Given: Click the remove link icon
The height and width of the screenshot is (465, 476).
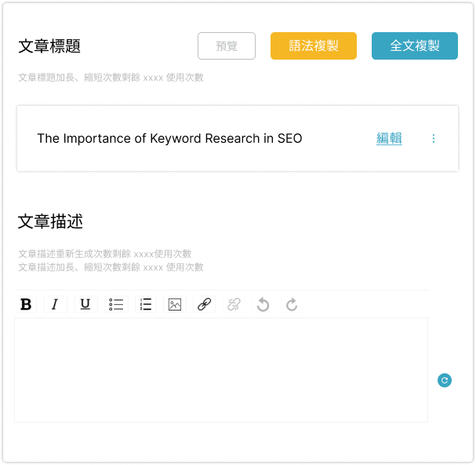Looking at the screenshot, I should pyautogui.click(x=234, y=304).
